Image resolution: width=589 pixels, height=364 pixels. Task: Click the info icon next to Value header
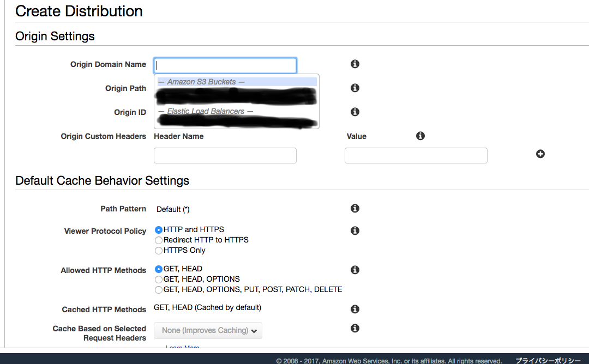coord(420,136)
